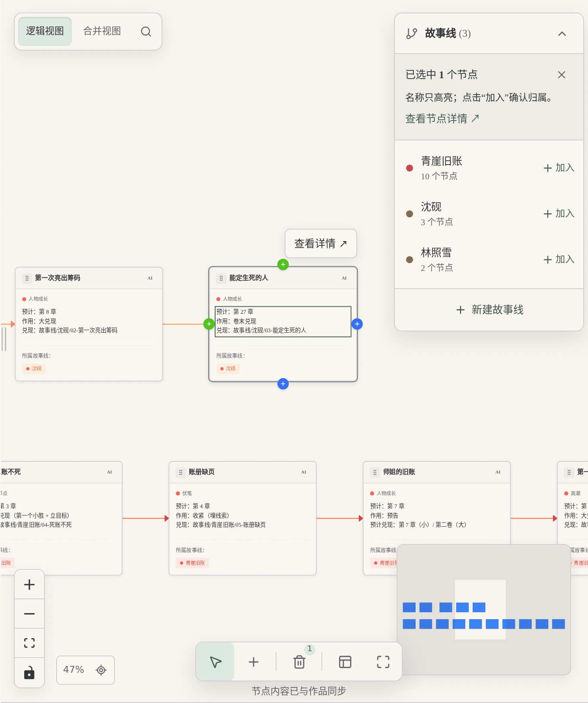Click AI badge on 师姐的旧账 node
The height and width of the screenshot is (703, 588).
pyautogui.click(x=498, y=472)
